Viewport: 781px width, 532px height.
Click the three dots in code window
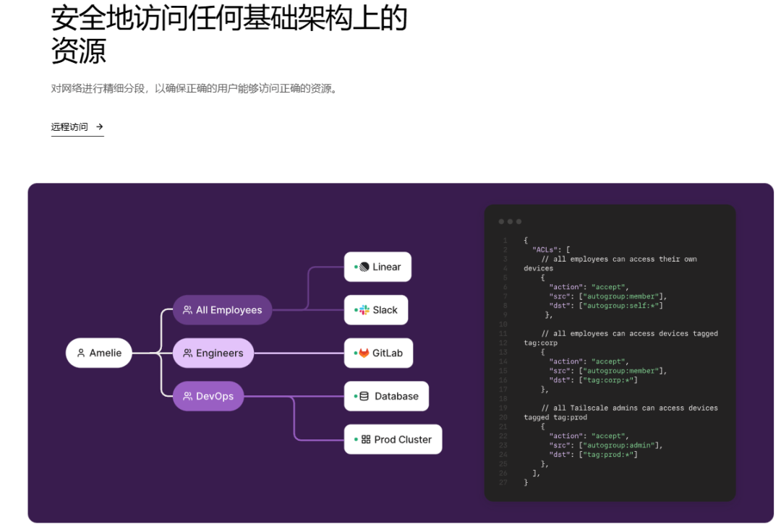click(x=510, y=221)
